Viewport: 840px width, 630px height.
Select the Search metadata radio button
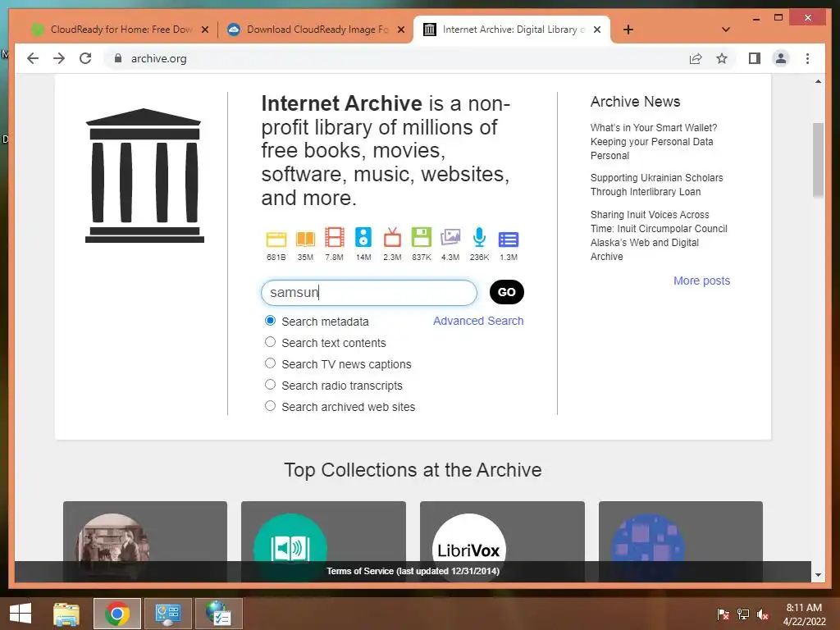point(271,321)
